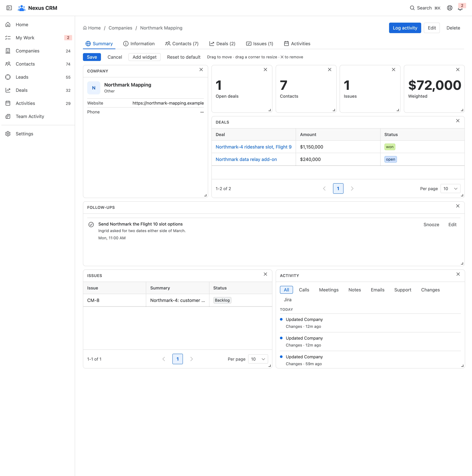Snooze the Flight 10 follow-up
Image resolution: width=472 pixels, height=476 pixels.
pos(431,225)
